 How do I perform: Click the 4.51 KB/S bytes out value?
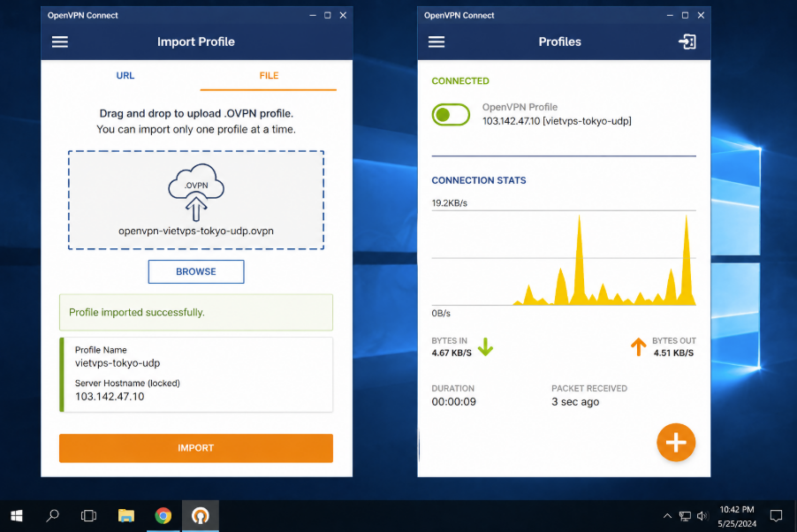(x=673, y=353)
